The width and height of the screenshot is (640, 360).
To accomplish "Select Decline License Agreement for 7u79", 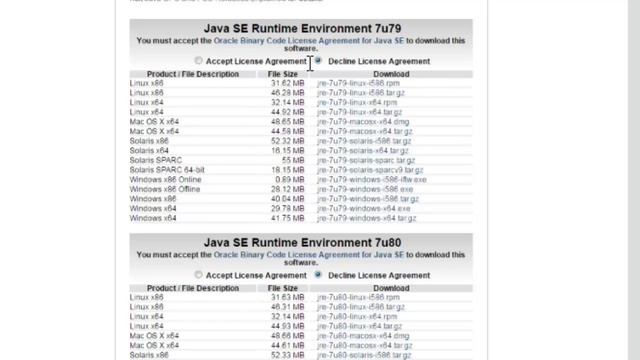I will click(318, 61).
